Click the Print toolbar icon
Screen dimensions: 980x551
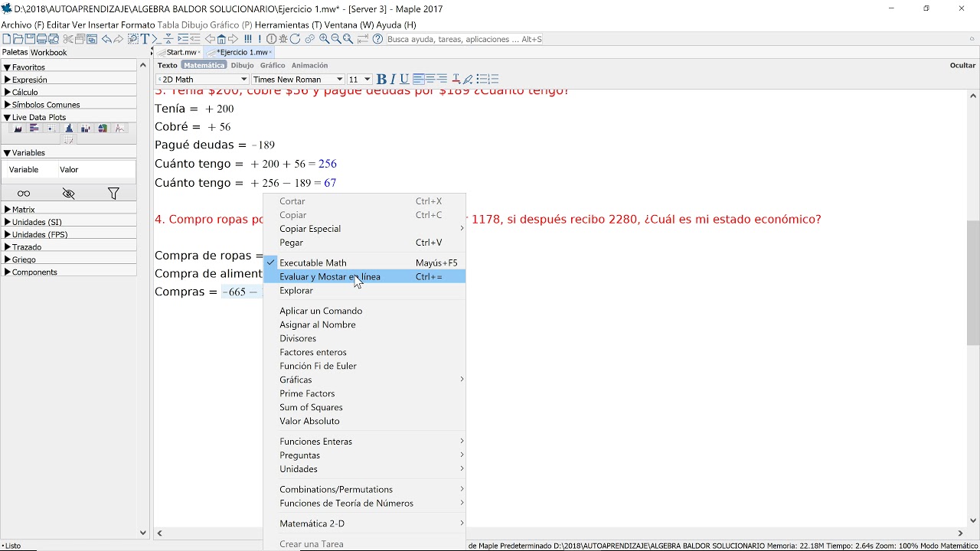click(x=41, y=39)
